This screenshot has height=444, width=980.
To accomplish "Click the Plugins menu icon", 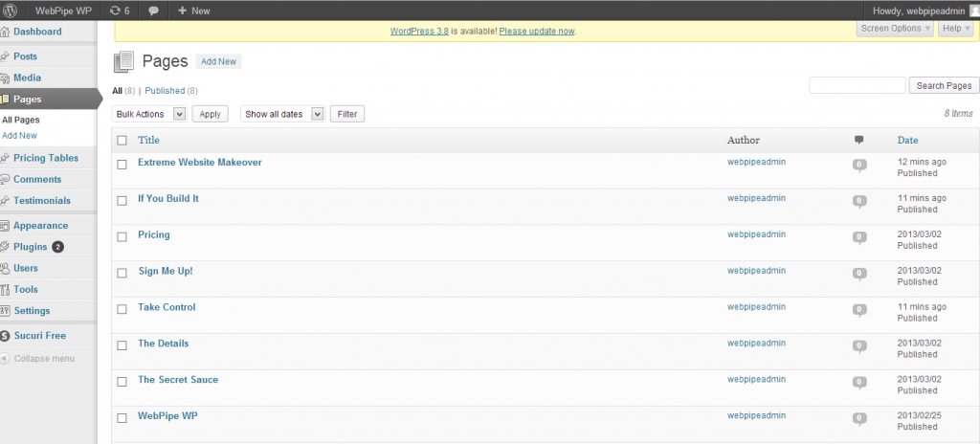I will click(5, 247).
